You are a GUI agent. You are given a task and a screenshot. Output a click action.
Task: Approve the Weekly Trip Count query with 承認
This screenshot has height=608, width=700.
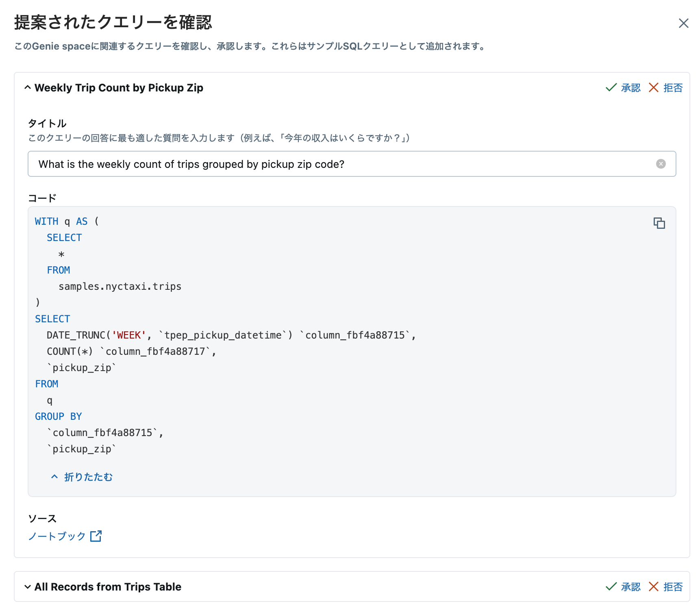629,87
